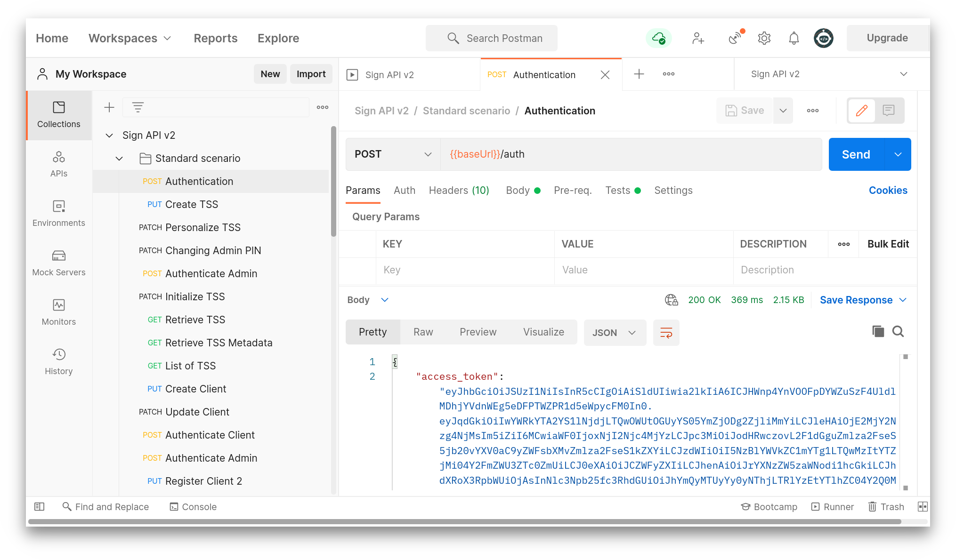Create new collection with plus icon
Image resolution: width=956 pixels, height=560 pixels.
(x=109, y=107)
